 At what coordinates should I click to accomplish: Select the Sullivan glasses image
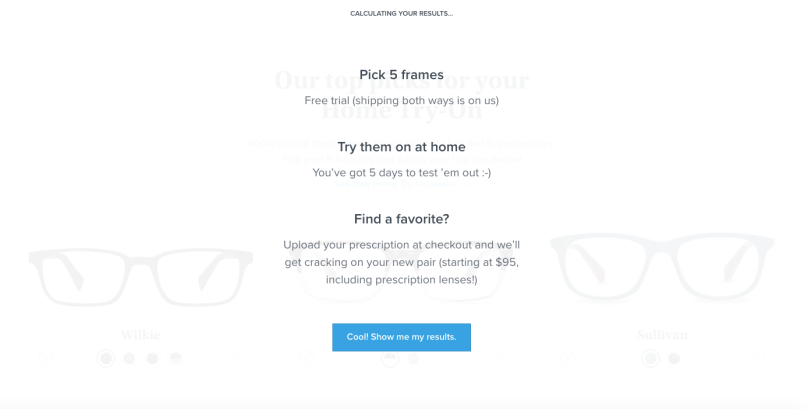coord(662,268)
